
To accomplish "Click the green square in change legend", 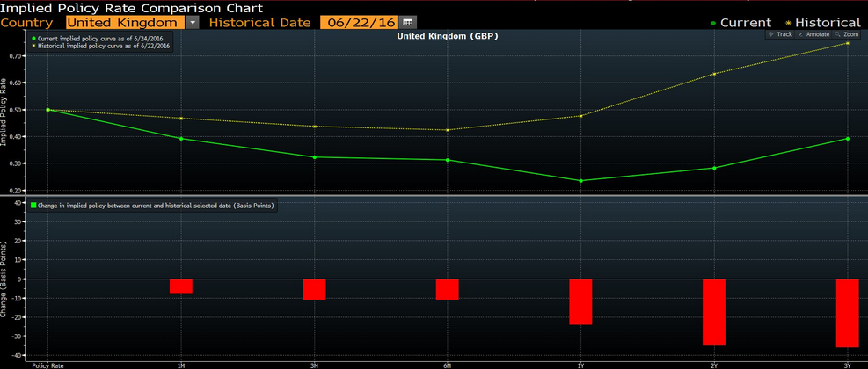I will (34, 206).
